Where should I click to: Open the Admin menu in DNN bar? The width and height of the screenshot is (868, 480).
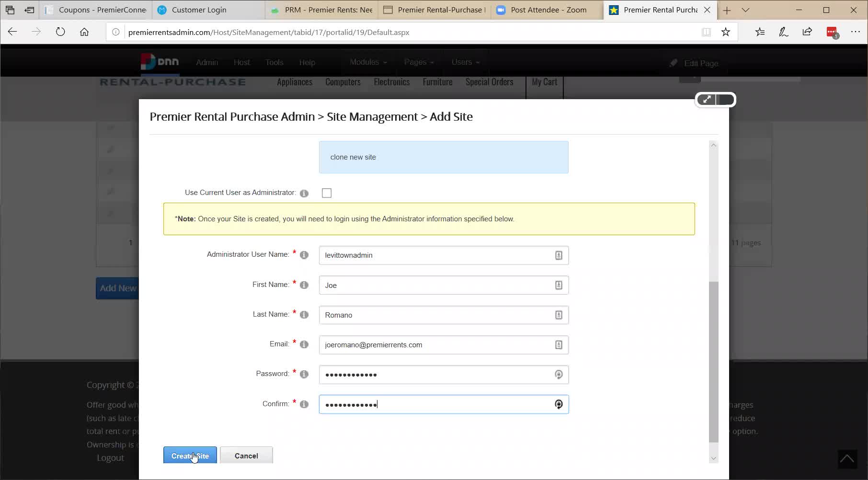click(x=207, y=62)
